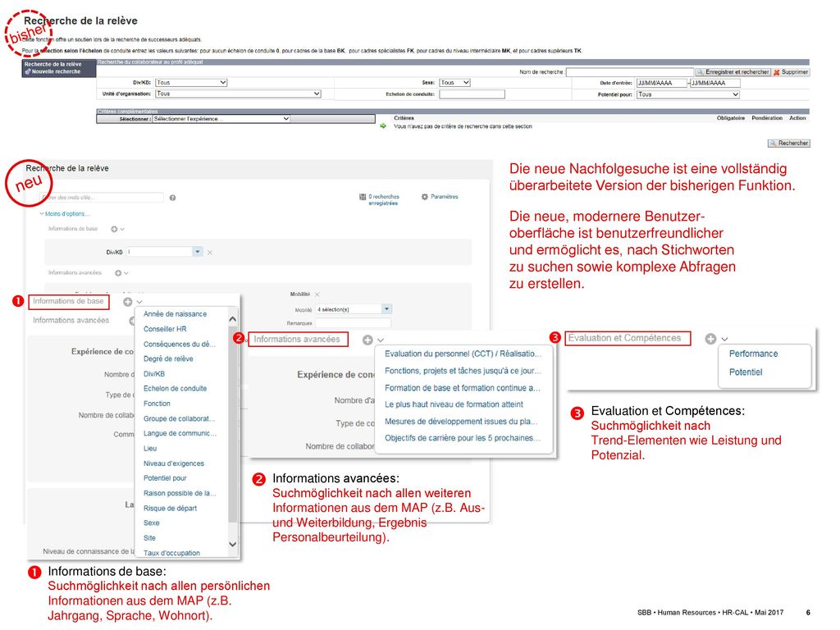Click the help question mark icon
840x630 pixels.
coord(172,198)
